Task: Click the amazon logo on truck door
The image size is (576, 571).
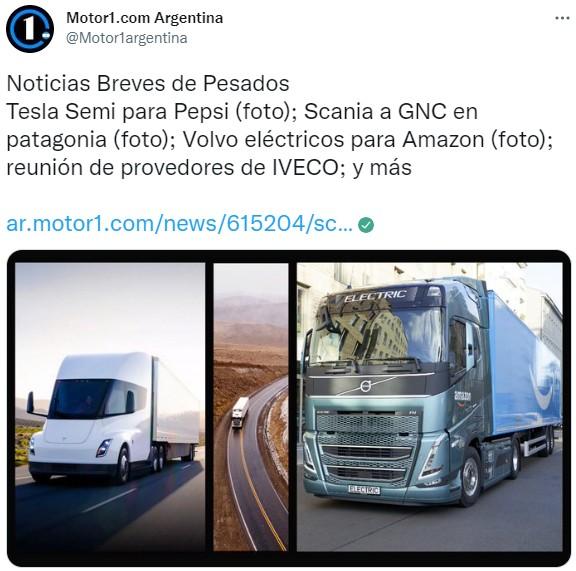Action: point(462,396)
